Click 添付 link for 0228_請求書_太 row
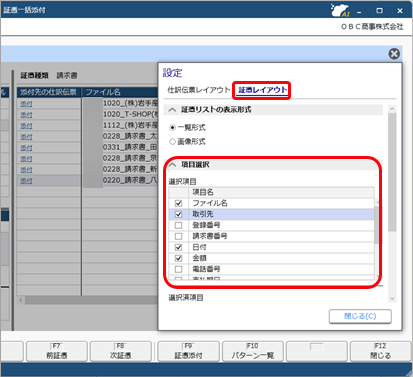 point(26,137)
